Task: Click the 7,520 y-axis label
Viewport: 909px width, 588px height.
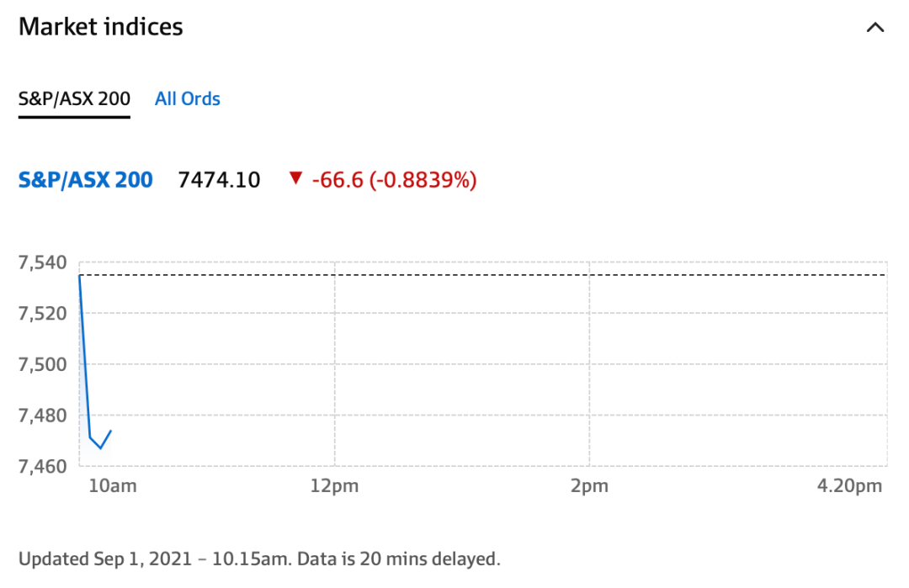Action: coord(41,314)
